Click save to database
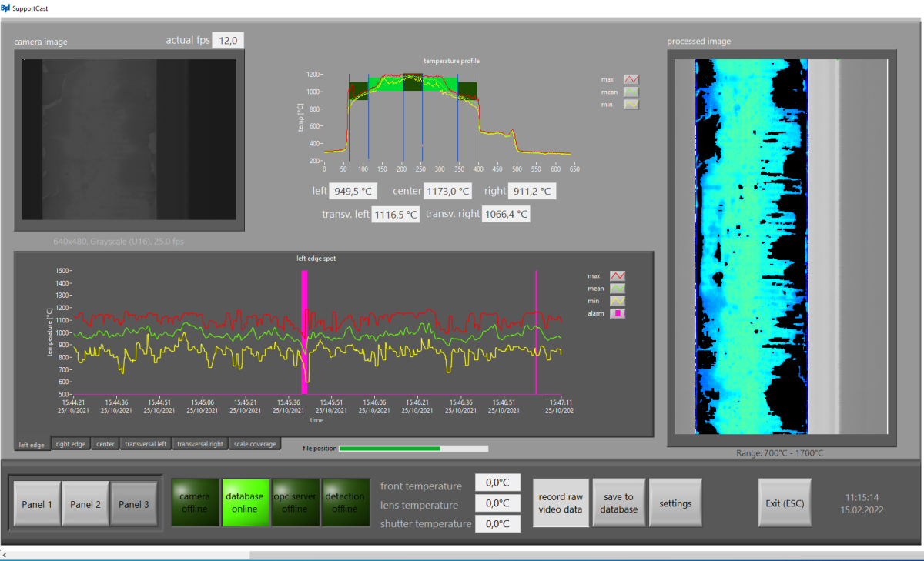The image size is (924, 561). click(619, 503)
